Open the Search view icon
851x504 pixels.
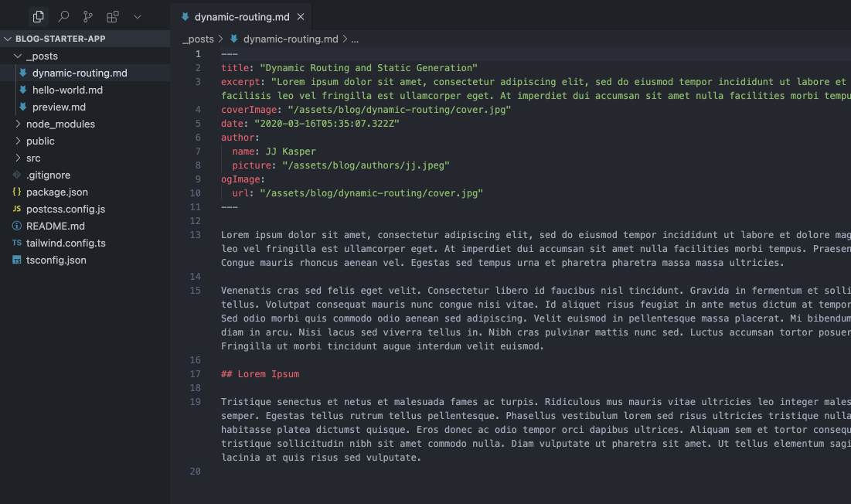coord(63,16)
